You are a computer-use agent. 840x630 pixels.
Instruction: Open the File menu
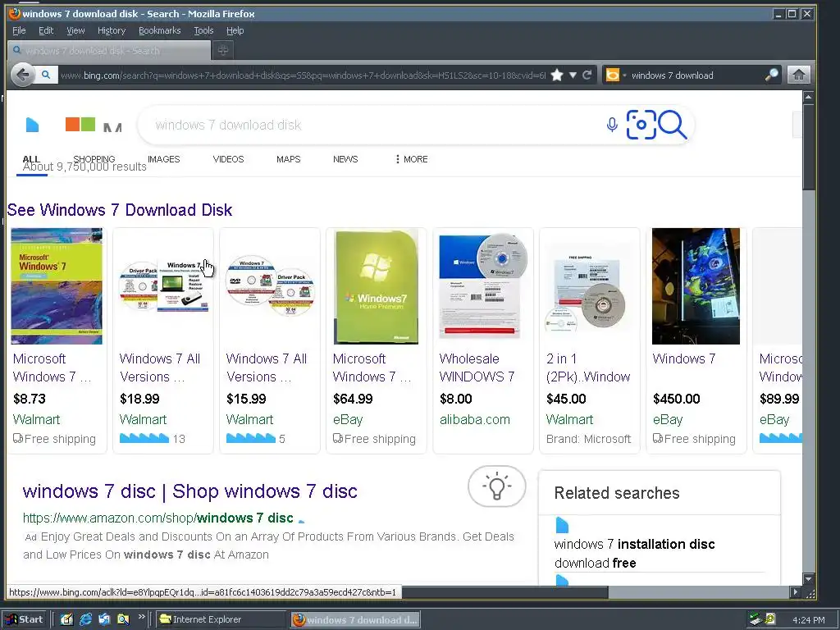point(19,30)
